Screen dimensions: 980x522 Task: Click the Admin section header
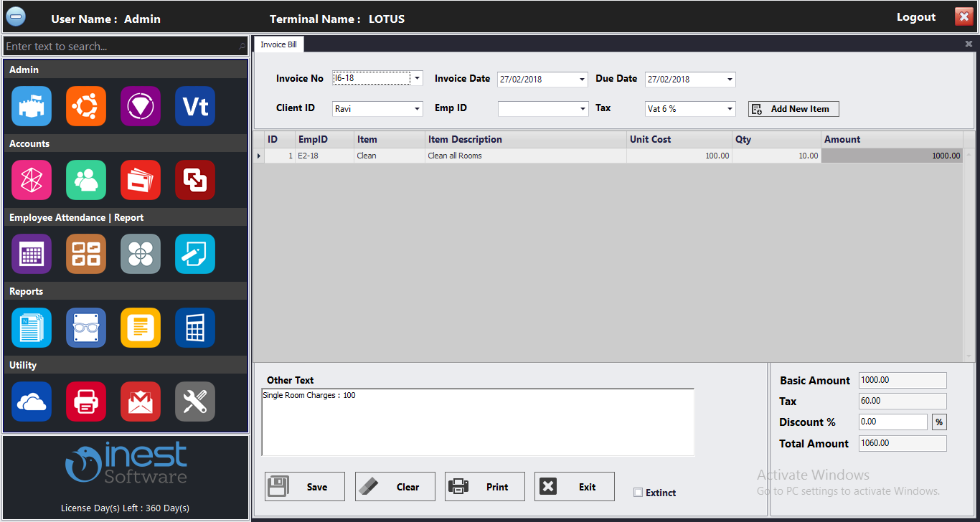tap(126, 70)
